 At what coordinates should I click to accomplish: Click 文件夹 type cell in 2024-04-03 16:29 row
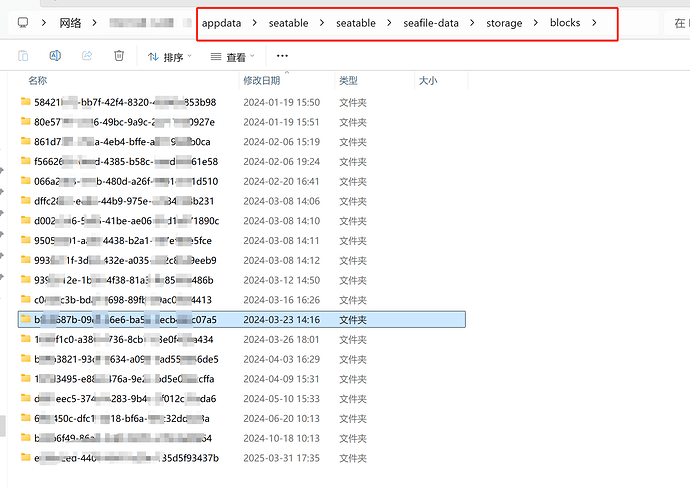tap(353, 360)
